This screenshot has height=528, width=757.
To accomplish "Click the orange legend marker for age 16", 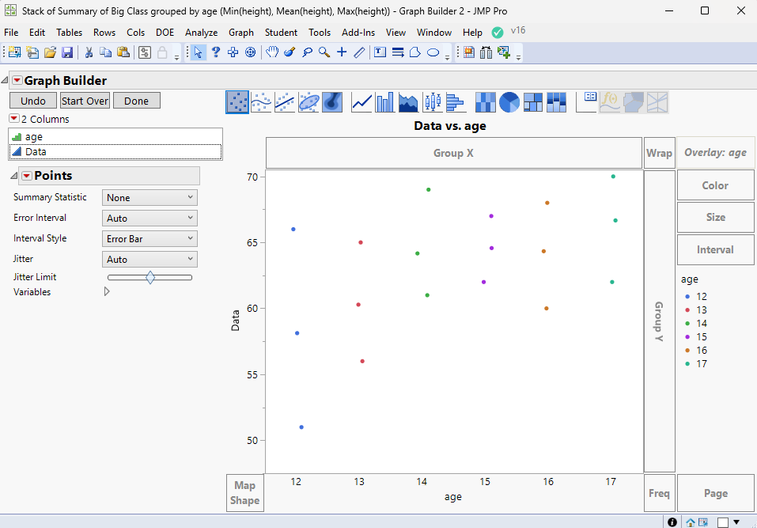I will (687, 350).
